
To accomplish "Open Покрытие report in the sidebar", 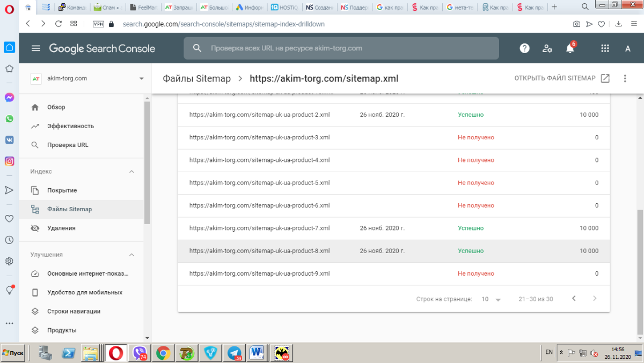I will [x=82, y=190].
